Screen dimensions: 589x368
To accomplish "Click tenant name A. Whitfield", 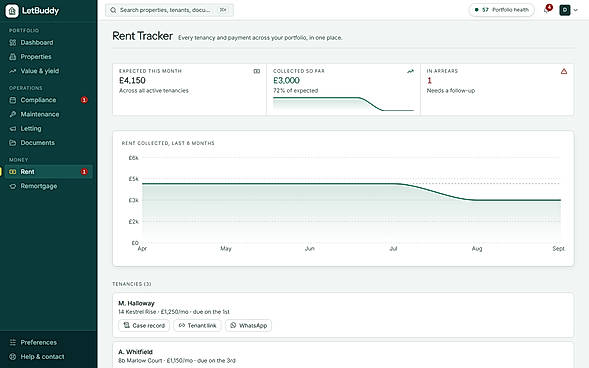I will click(x=135, y=352).
